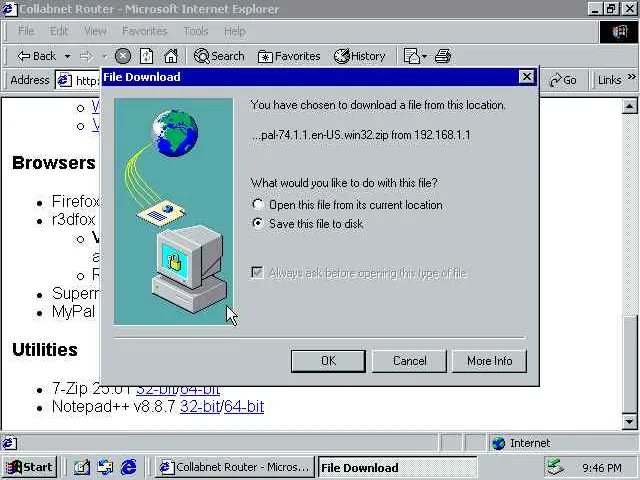
Task: Launch Internet Explorer from Quick Launch
Action: [129, 467]
